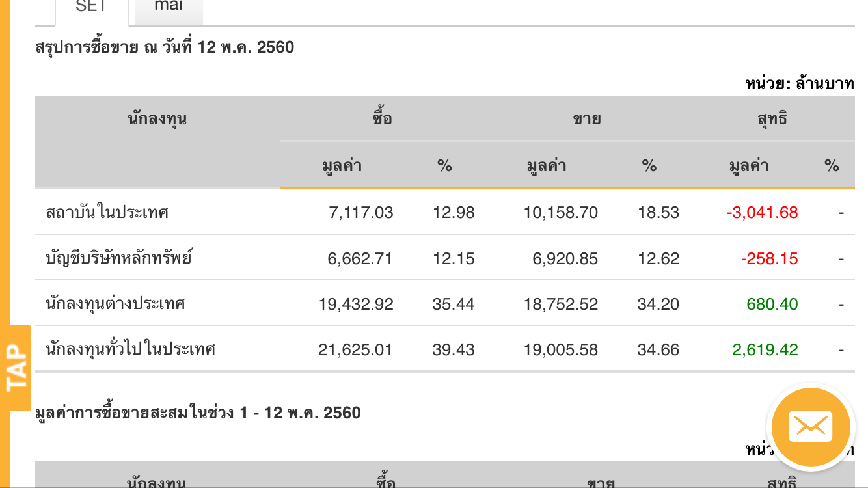This screenshot has height=488, width=868.
Task: Click the orange TAP side tab
Action: 18,368
